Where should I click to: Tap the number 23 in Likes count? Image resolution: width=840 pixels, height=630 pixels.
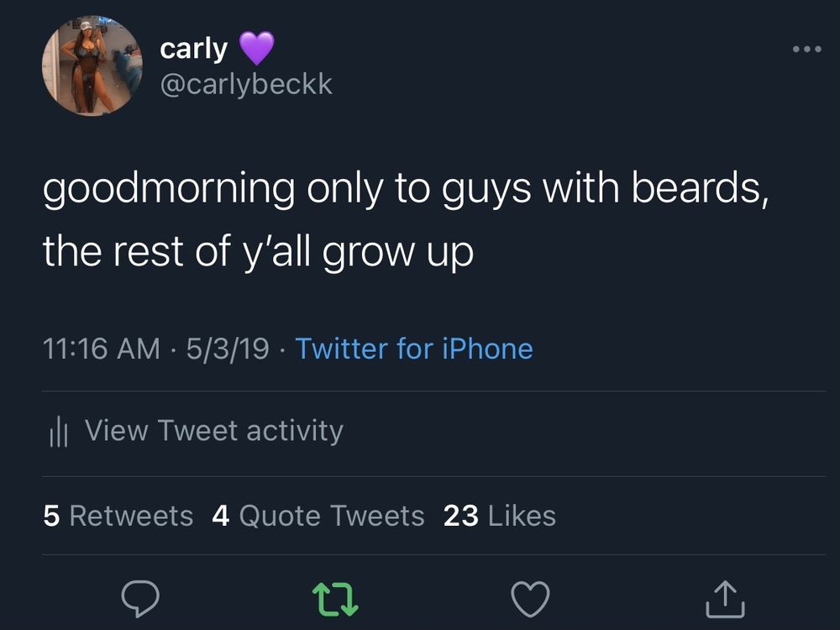pyautogui.click(x=460, y=516)
